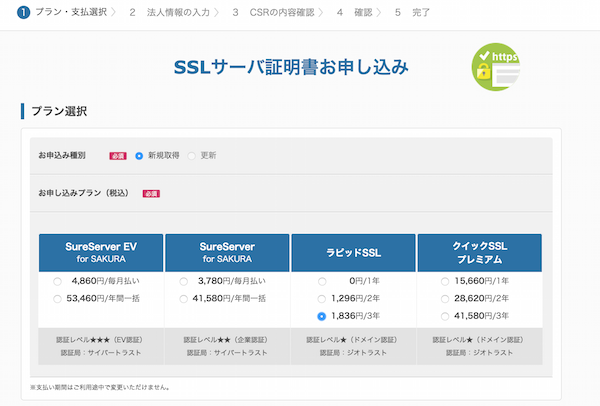Click クイックSSL 認証レベル★（ドメイン認証） text
The image size is (600, 406).
[x=478, y=340]
